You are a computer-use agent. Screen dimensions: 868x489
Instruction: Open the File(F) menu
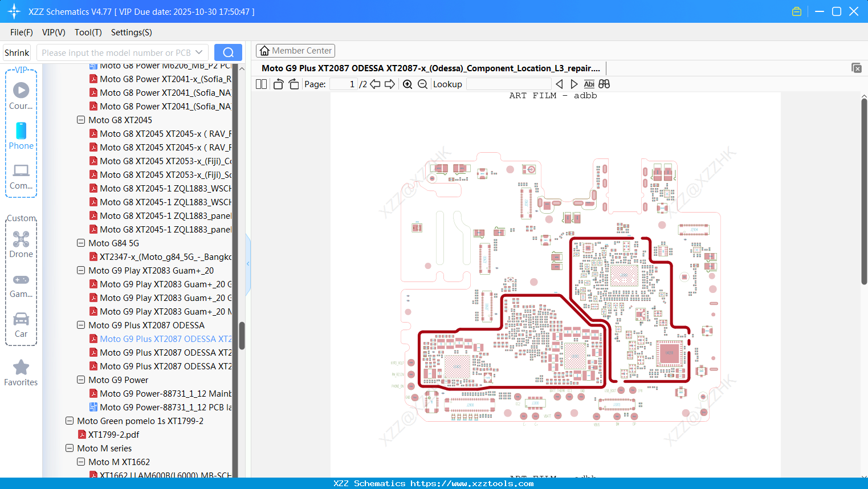pyautogui.click(x=22, y=32)
